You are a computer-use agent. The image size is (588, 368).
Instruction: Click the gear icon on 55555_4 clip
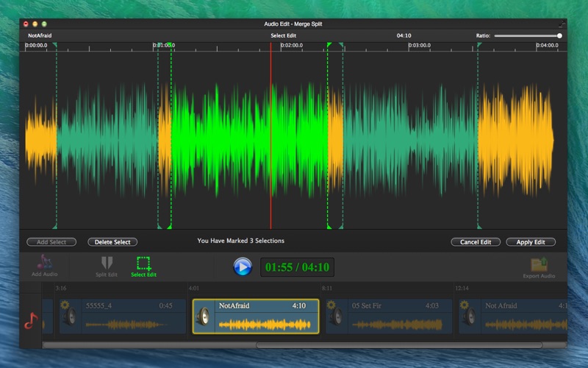65,305
